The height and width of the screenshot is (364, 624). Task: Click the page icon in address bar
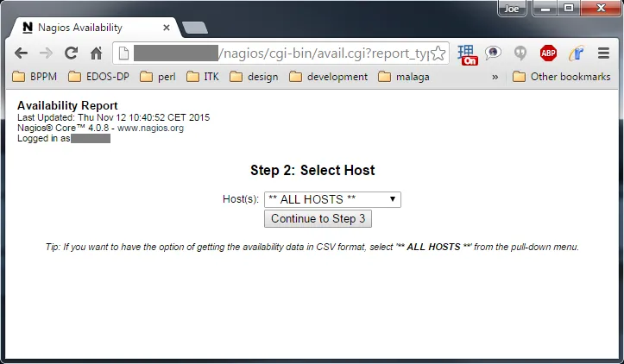pyautogui.click(x=123, y=53)
